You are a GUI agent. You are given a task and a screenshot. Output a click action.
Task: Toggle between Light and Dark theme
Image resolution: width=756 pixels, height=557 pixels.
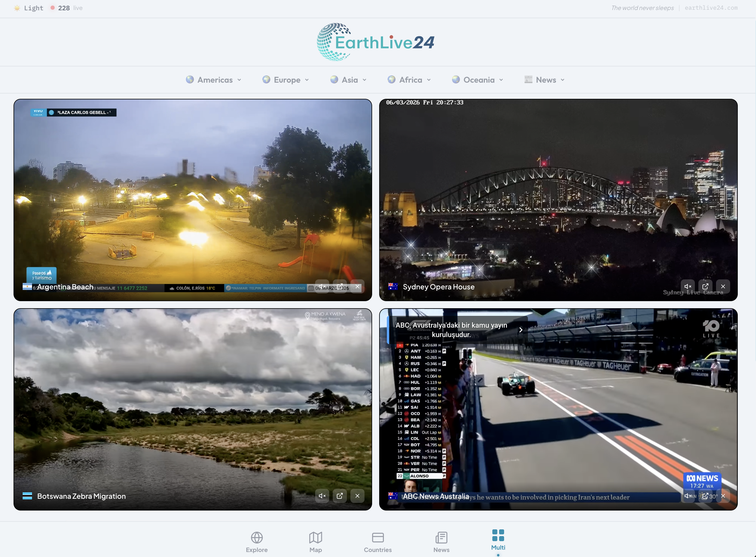(x=28, y=8)
